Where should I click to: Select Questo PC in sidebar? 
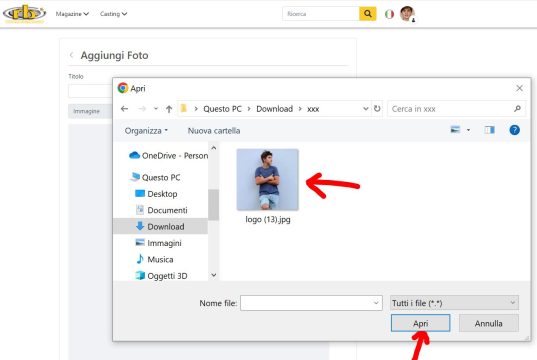click(x=155, y=177)
